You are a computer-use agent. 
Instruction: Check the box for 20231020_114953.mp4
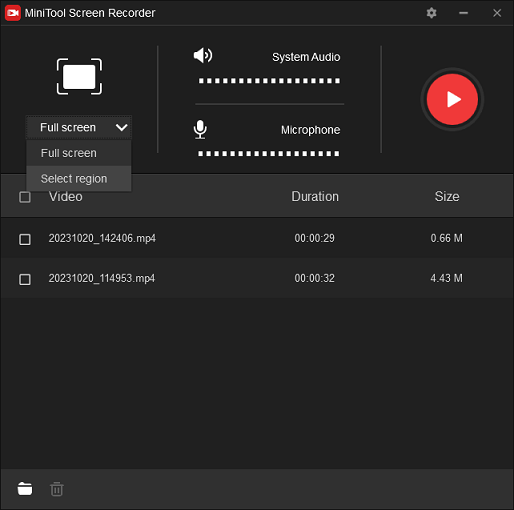tap(25, 279)
